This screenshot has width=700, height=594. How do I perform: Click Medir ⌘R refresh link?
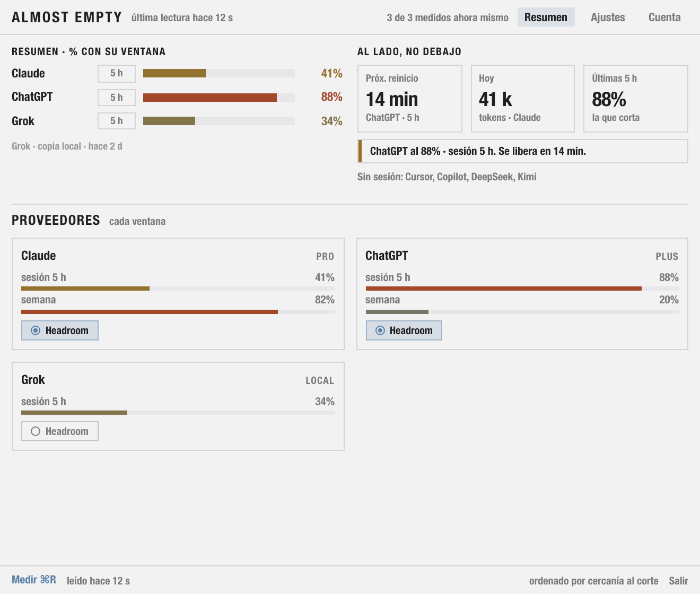click(34, 580)
